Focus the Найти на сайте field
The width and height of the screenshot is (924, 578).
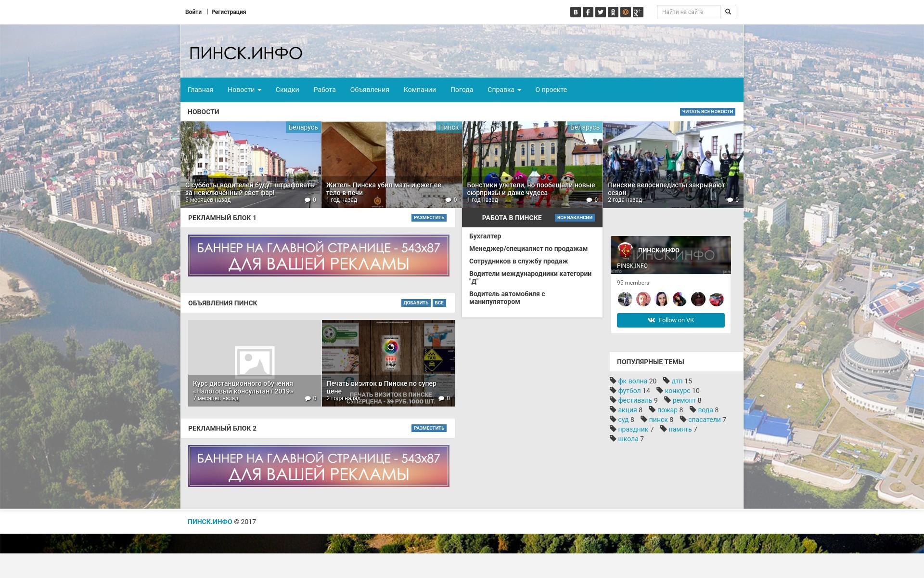(x=688, y=12)
